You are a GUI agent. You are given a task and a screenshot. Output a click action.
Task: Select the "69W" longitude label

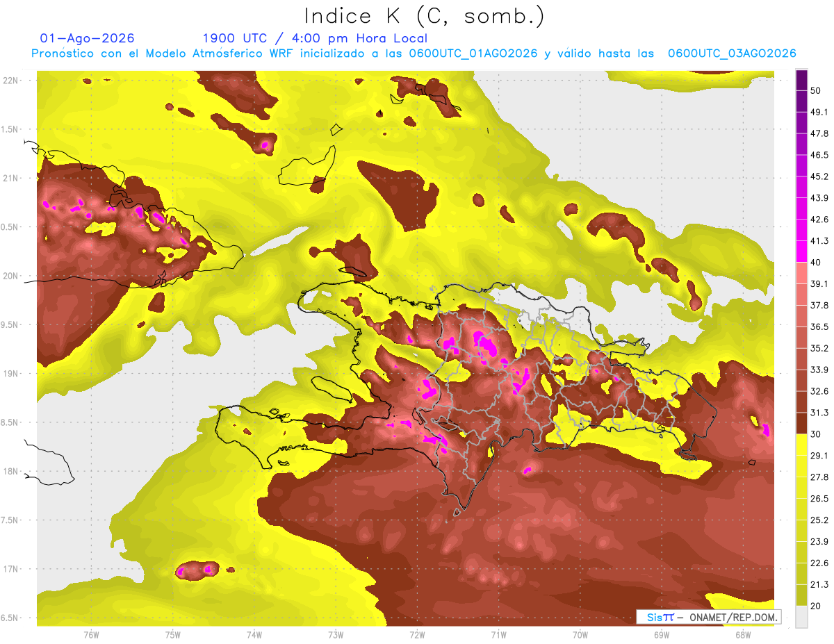click(x=661, y=635)
